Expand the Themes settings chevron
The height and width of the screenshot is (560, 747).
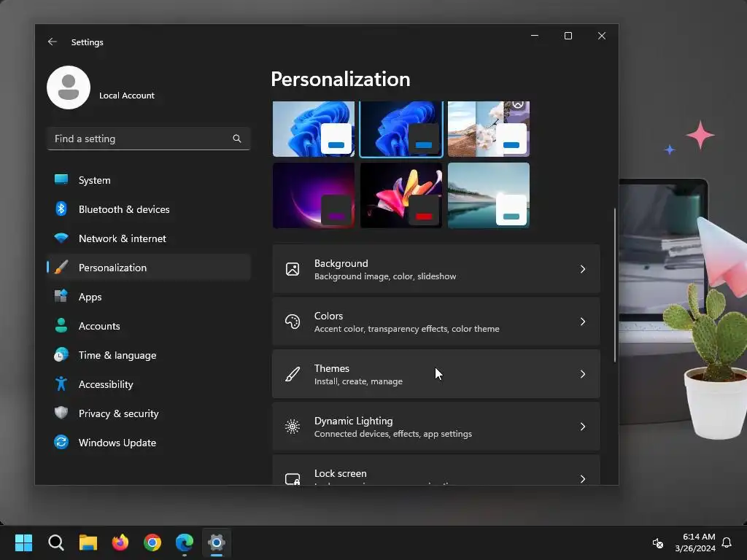[583, 374]
